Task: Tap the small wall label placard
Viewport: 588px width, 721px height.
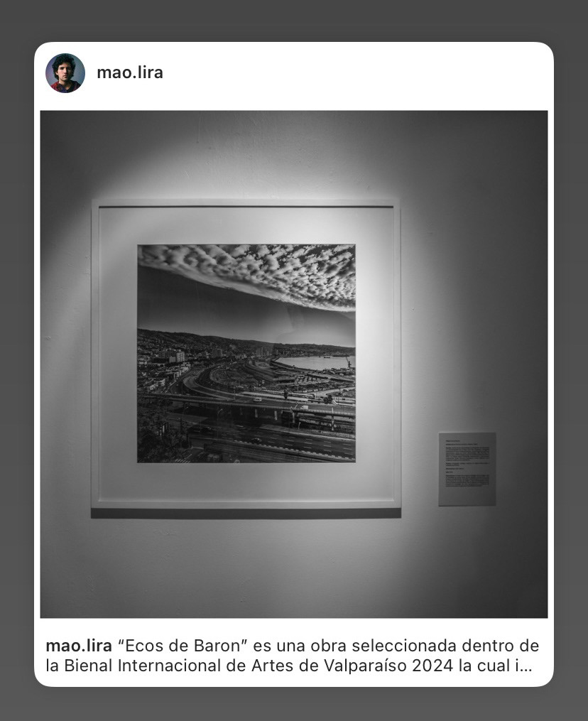Action: pyautogui.click(x=467, y=469)
